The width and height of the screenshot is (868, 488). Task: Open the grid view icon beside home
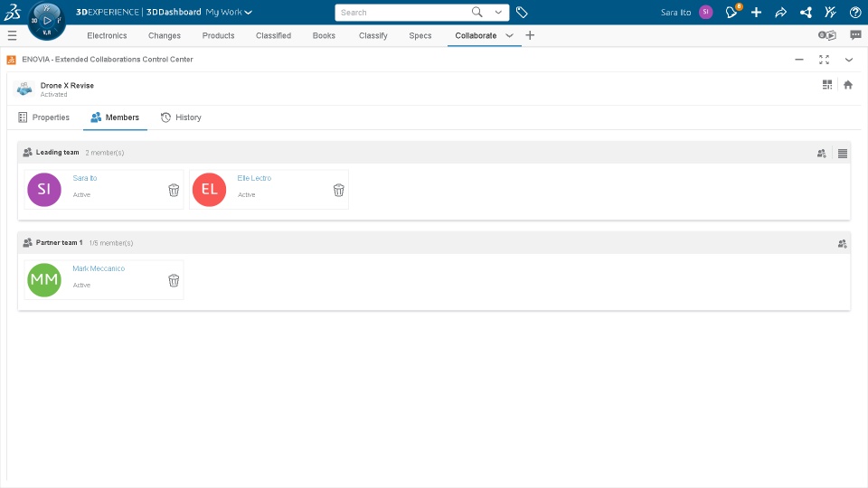point(827,85)
